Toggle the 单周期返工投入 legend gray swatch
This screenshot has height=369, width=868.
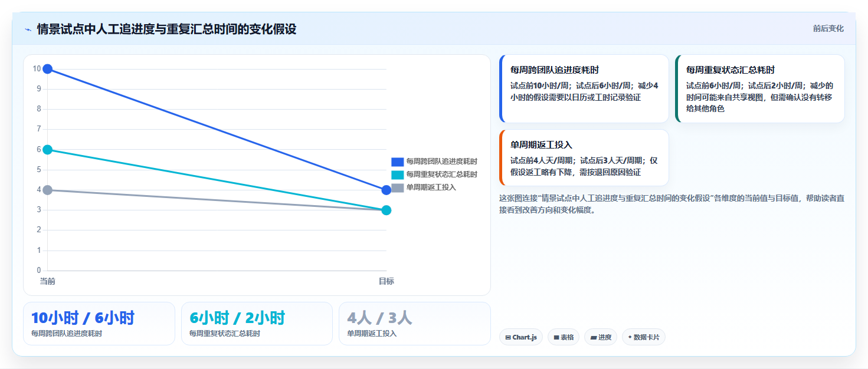coord(397,187)
